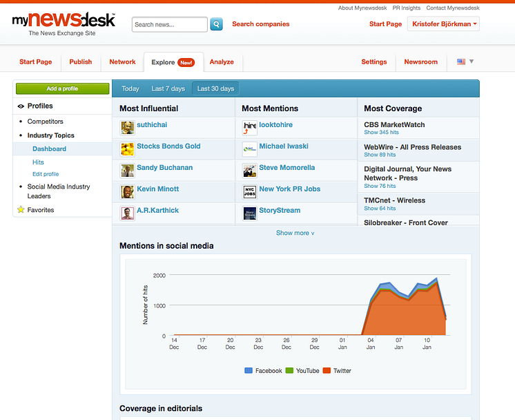The width and height of the screenshot is (515, 420).
Task: Click the red New! badge on Explore
Action: click(186, 62)
